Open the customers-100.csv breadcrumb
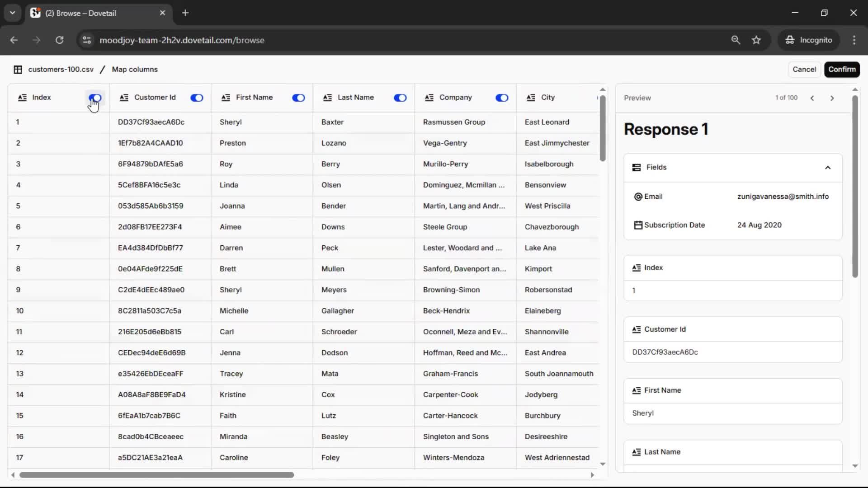The image size is (868, 488). click(61, 70)
